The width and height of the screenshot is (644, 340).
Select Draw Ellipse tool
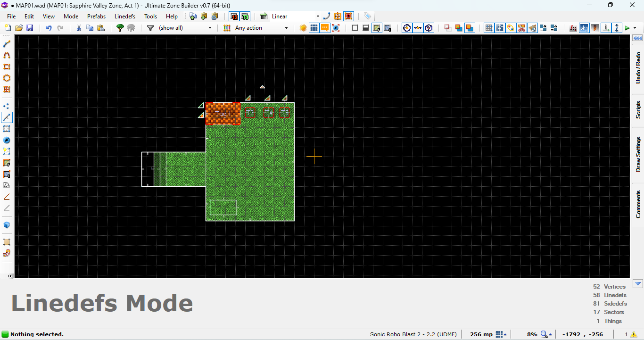7,78
